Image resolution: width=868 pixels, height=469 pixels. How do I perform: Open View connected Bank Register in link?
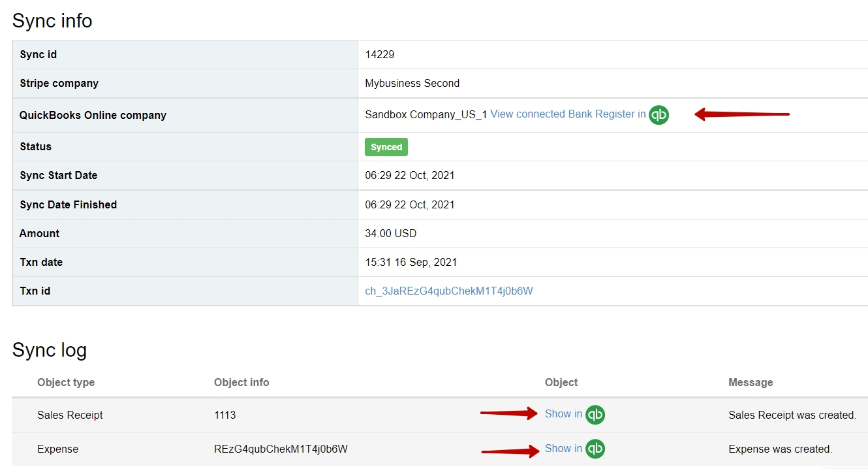click(568, 114)
